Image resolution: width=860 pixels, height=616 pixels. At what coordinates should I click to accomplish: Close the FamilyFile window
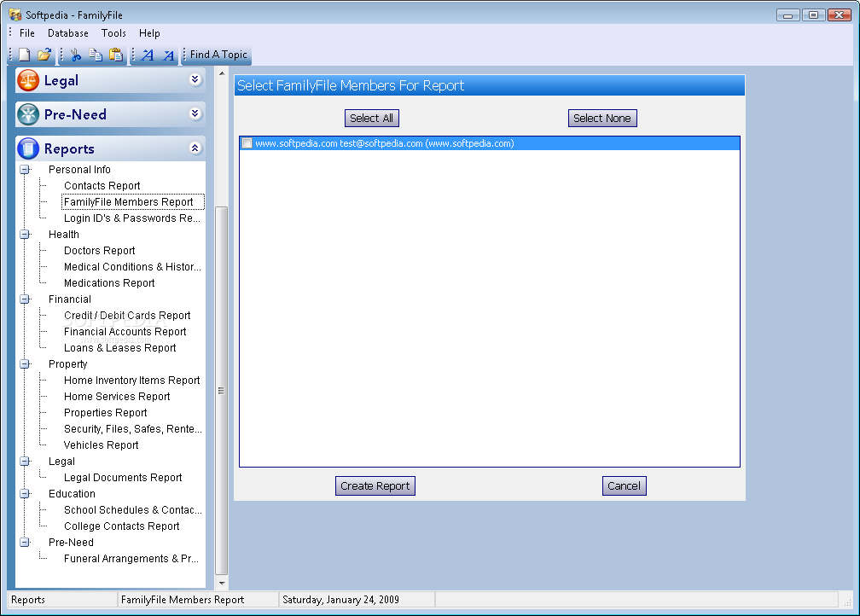(840, 15)
